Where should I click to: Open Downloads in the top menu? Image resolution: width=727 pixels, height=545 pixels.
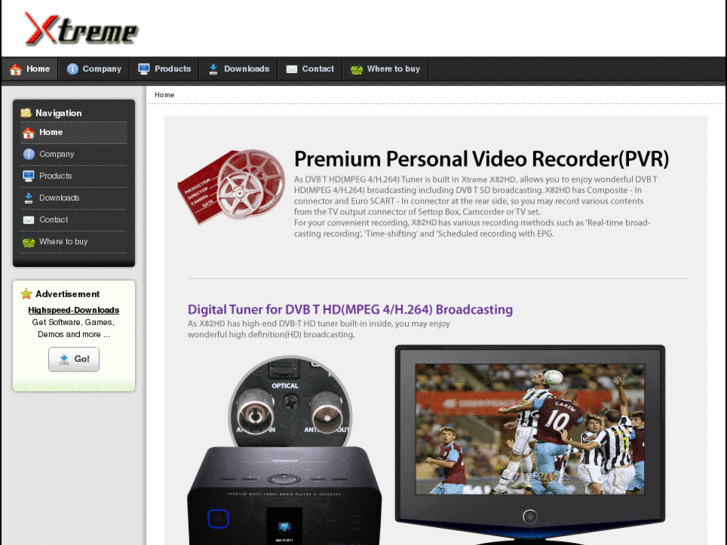[239, 69]
